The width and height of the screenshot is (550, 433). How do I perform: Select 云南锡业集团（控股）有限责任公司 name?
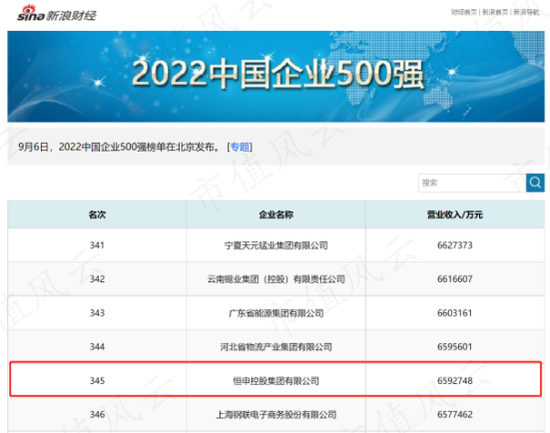tap(276, 279)
